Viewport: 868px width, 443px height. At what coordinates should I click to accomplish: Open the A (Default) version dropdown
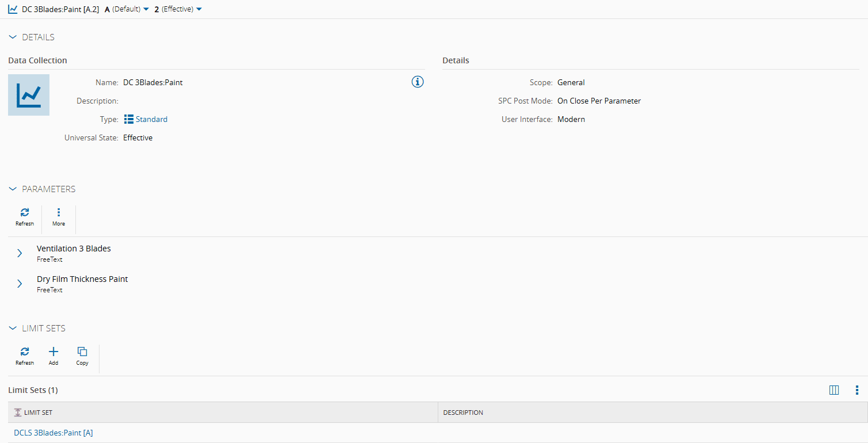point(147,9)
